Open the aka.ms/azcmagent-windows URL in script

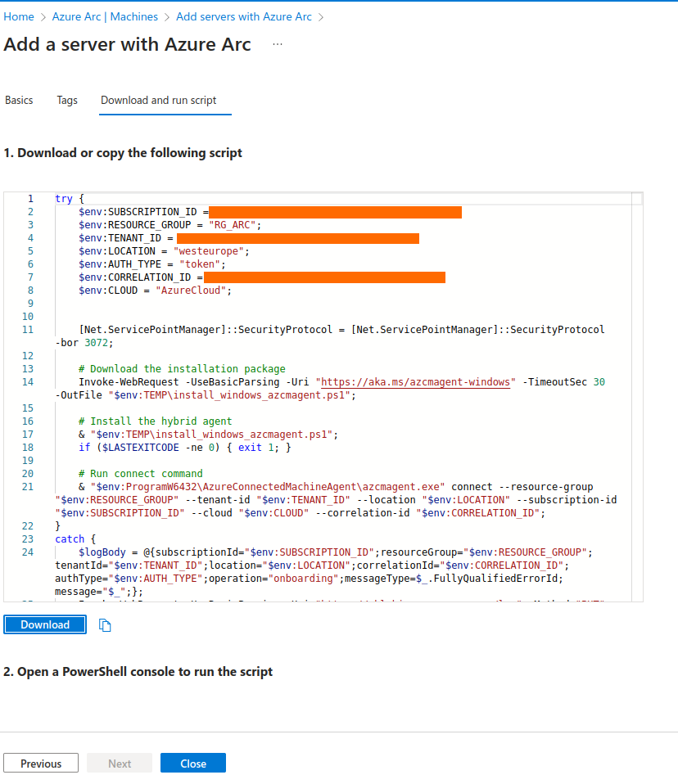click(415, 382)
